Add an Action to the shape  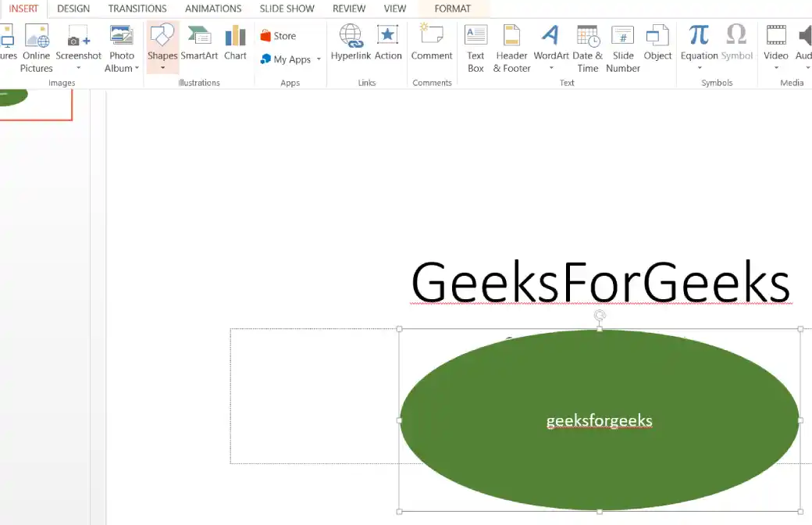388,42
